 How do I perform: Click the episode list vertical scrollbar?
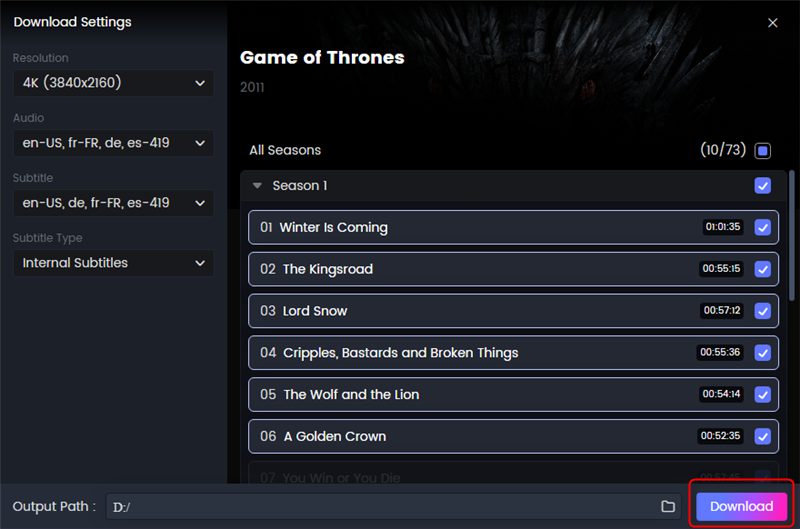792,236
